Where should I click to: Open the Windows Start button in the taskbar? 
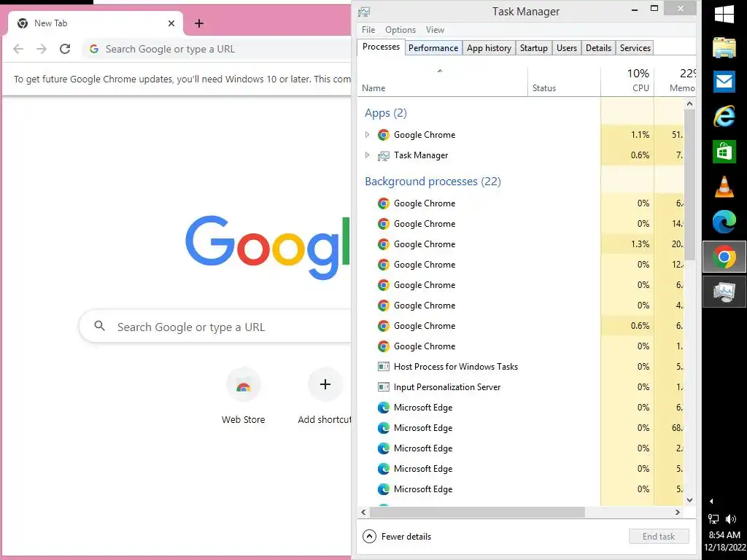[x=724, y=15]
